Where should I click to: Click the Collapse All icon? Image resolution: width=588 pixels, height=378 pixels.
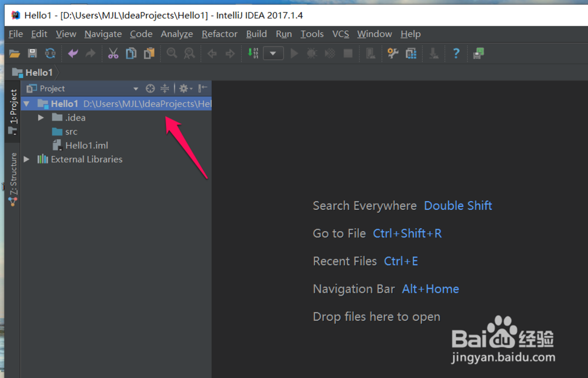(x=165, y=89)
